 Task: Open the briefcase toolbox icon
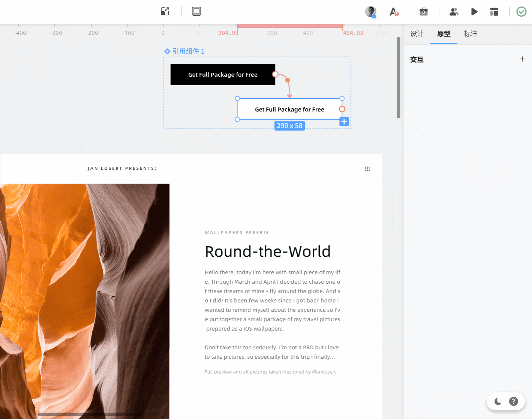[424, 12]
